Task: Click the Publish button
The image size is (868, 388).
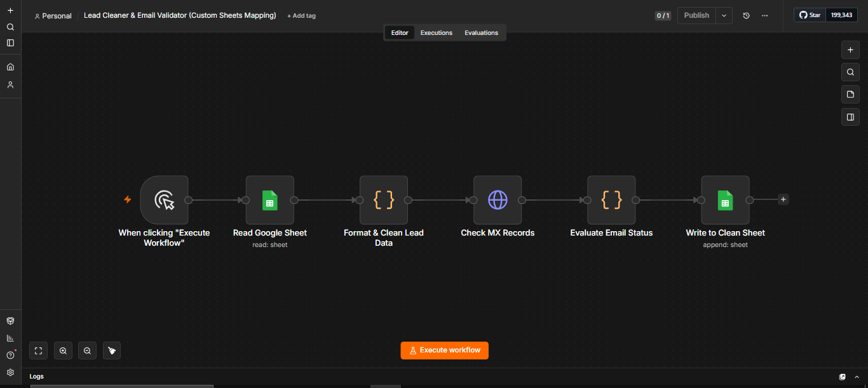Action: point(696,15)
